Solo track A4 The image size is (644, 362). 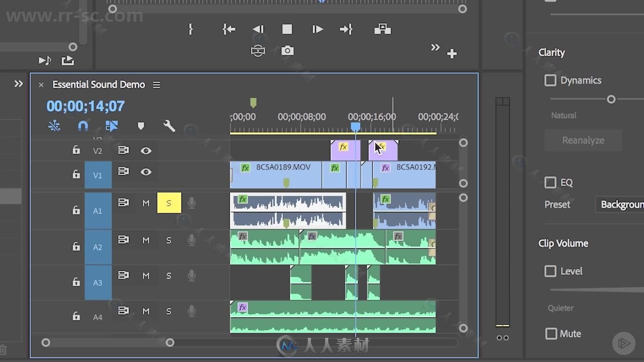169,311
